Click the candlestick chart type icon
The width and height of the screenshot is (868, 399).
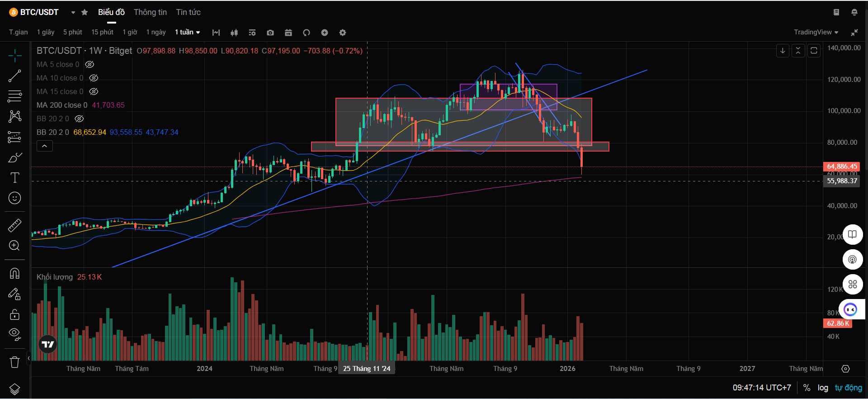click(x=234, y=33)
